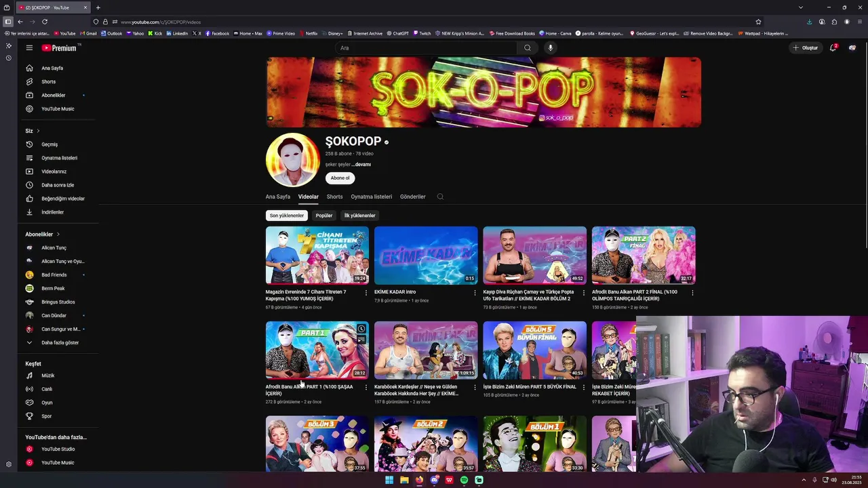868x488 pixels.
Task: Open İşte Bizim Zeki Müren PART 5 thumbnail
Action: (x=534, y=350)
